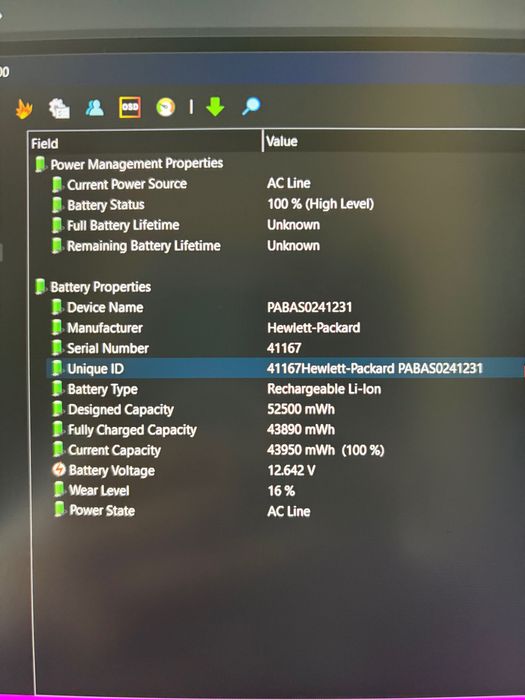Click the Rechargeable Li-Ion value

(324, 389)
